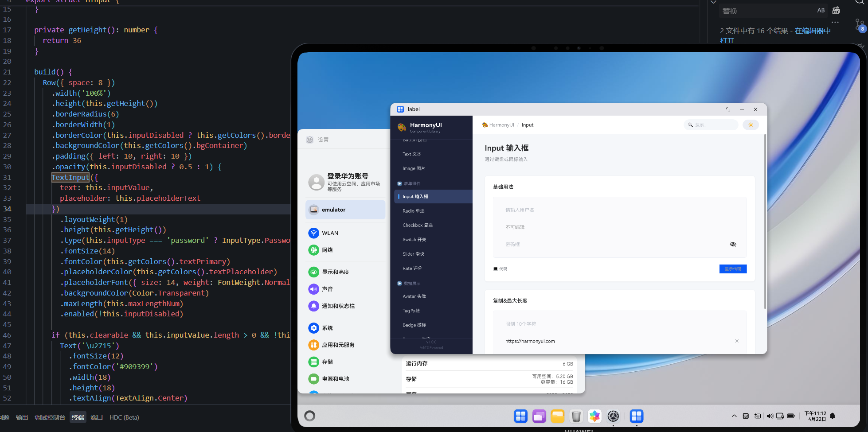Open the purple browser app in dock
Viewport: 868px width, 432px height.
coord(539,416)
